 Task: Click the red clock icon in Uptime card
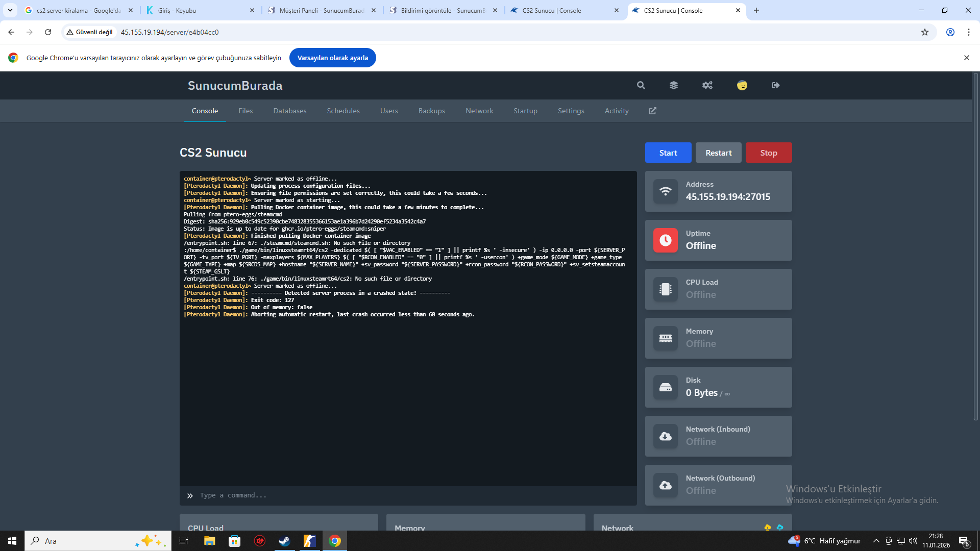coord(666,240)
